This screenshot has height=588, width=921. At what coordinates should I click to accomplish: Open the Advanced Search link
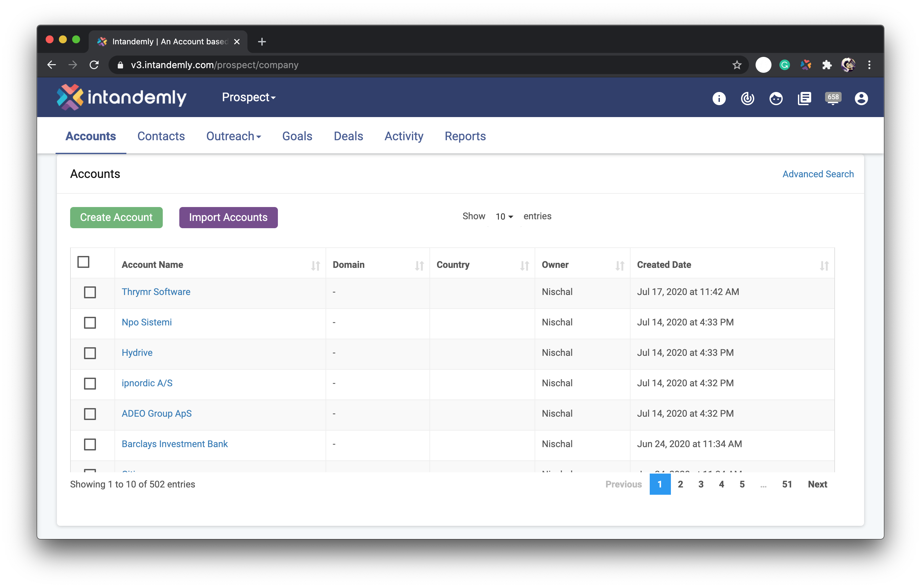818,174
